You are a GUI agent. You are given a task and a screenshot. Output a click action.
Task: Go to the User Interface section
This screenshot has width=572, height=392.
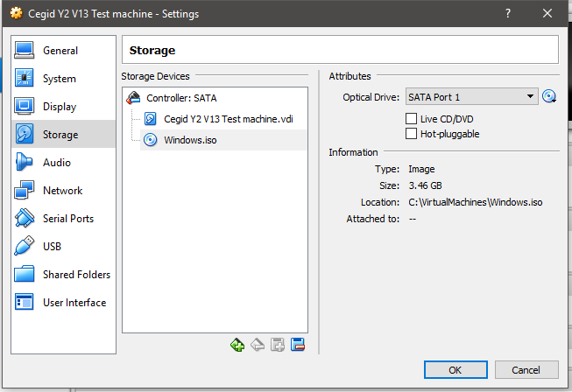(63, 303)
